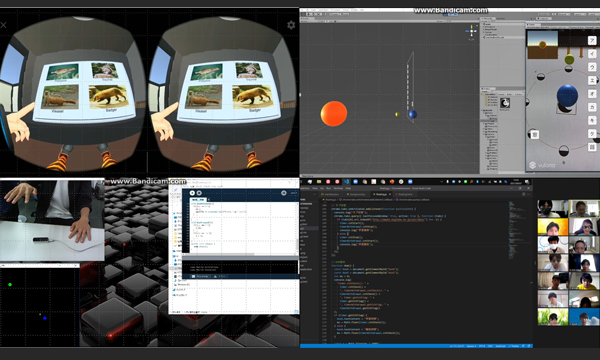Image resolution: width=600 pixels, height=360 pixels.
Task: Close the VR split-screen view
Action: pyautogui.click(x=3, y=25)
